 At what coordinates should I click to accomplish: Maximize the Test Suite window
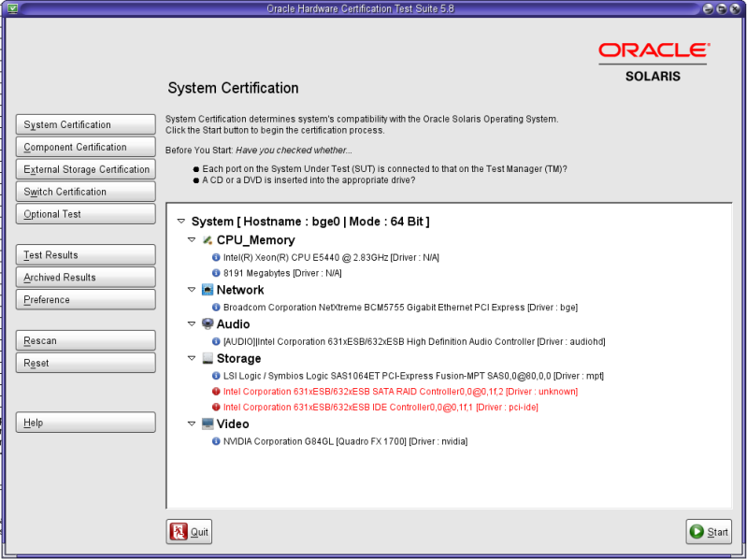723,8
